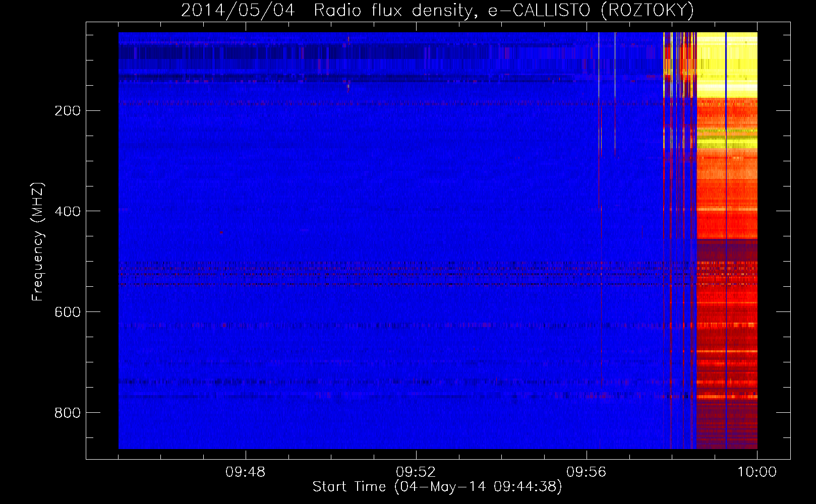
Task: Click the Frequency (MHZ) axis label
Action: click(x=38, y=242)
